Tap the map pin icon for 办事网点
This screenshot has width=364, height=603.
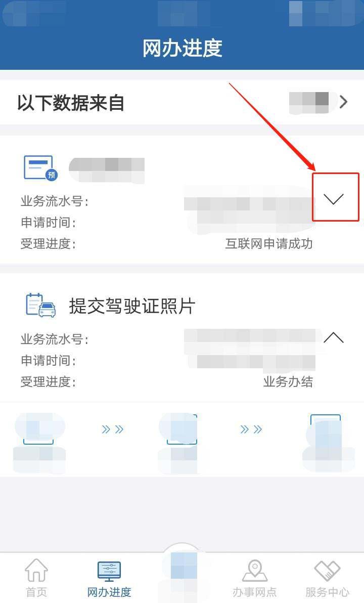(x=254, y=570)
